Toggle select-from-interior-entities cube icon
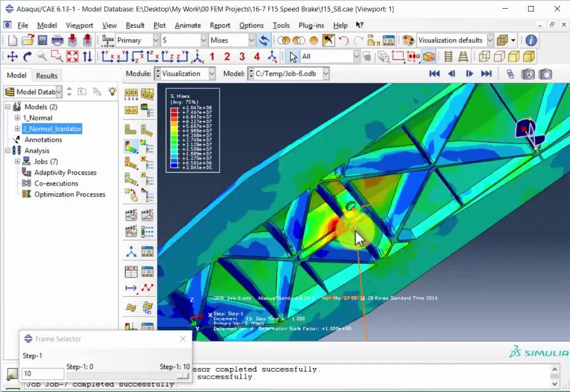Image resolution: width=570 pixels, height=392 pixels. pos(429,56)
